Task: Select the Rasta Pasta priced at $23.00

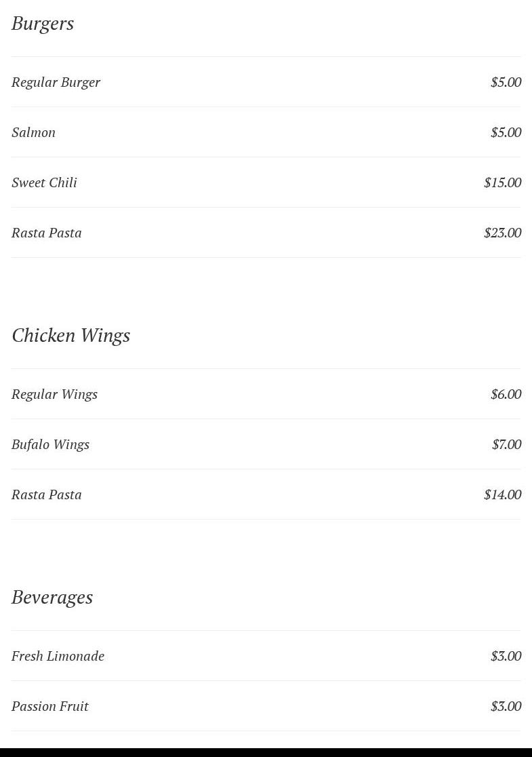Action: 46,233
